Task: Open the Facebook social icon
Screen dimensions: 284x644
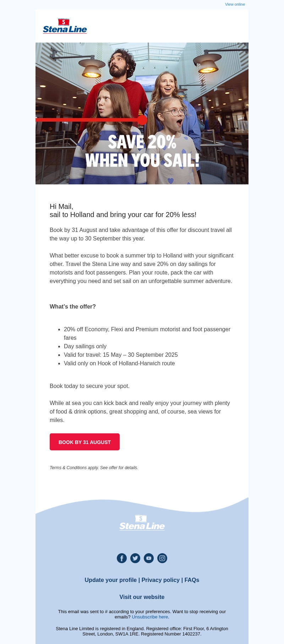Action: point(122,558)
